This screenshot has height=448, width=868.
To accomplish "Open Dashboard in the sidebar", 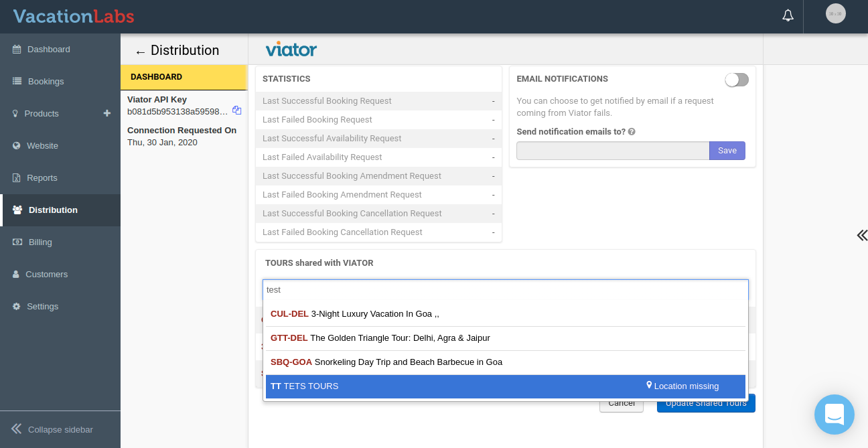I will tap(60, 50).
